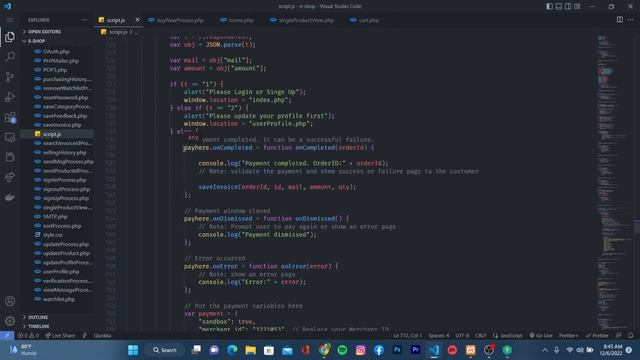Image resolution: width=640 pixels, height=360 pixels.
Task: Toggle the bottom panel layout button
Action: pyautogui.click(x=559, y=6)
